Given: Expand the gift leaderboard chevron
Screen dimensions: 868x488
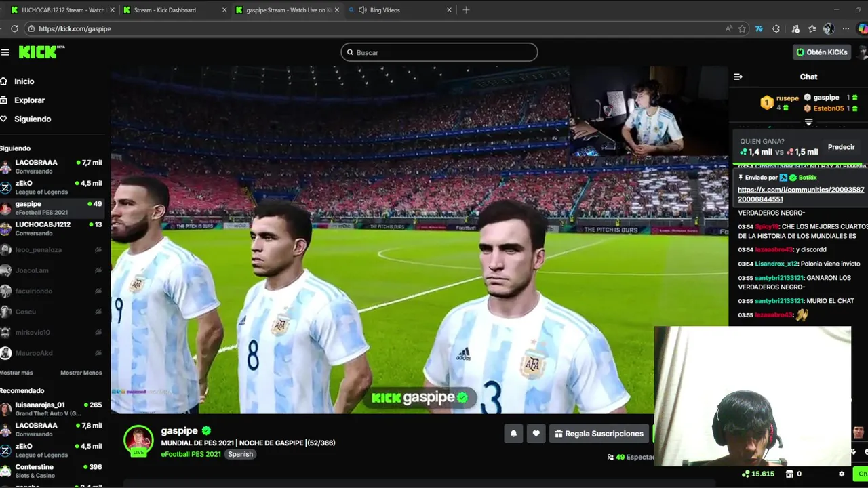Looking at the screenshot, I should click(808, 122).
